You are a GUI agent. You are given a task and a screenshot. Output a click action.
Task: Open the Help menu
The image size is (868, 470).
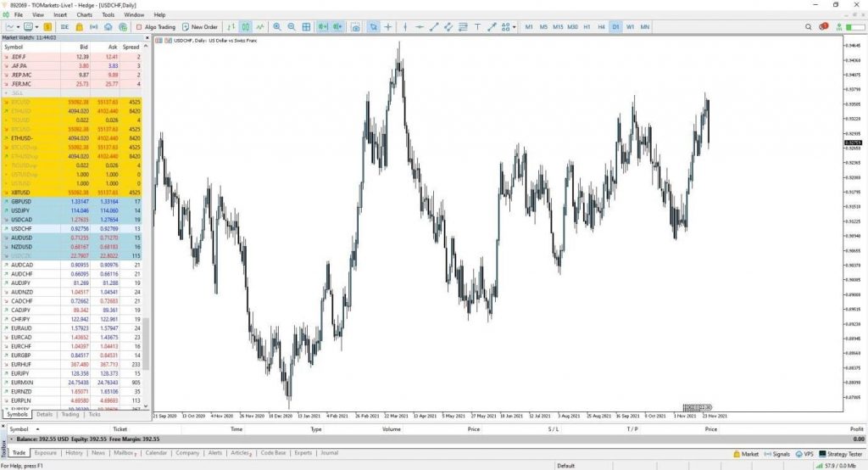coord(159,15)
